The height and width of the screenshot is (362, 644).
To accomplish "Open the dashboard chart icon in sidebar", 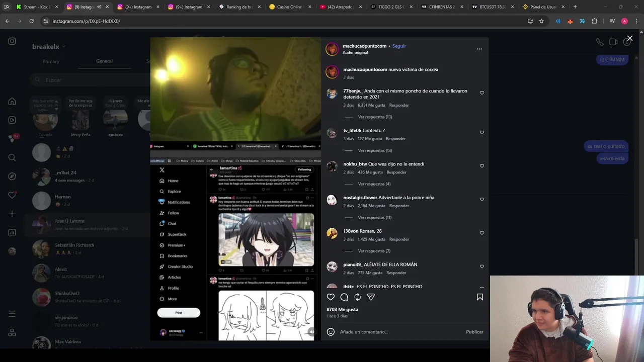I will [12, 233].
